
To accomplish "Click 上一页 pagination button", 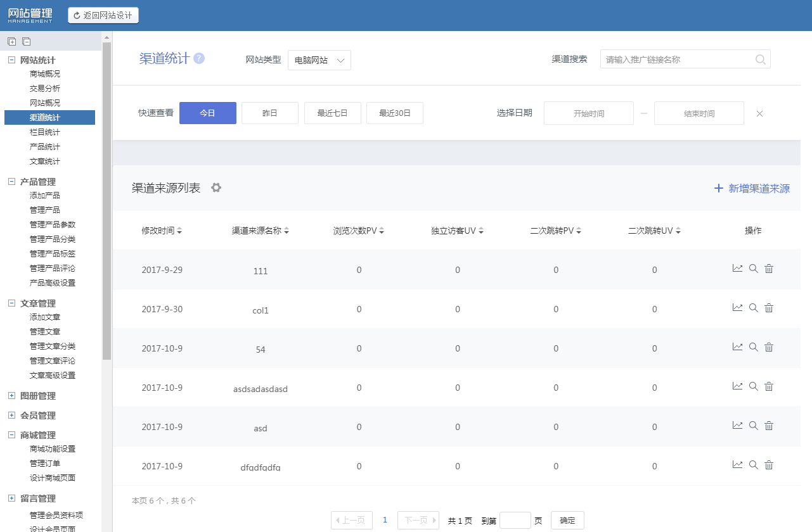I will (x=352, y=521).
